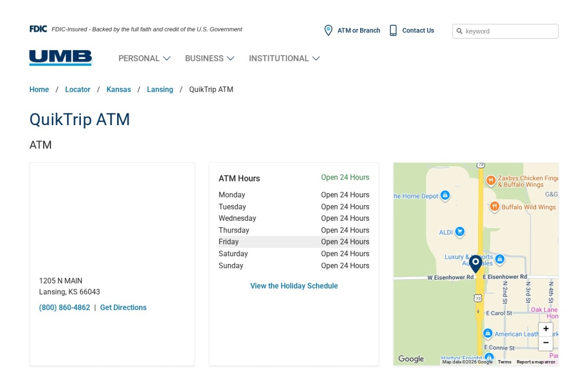588x368 pixels.
Task: Click the Route 73 shield near top of map
Action: pos(481,165)
